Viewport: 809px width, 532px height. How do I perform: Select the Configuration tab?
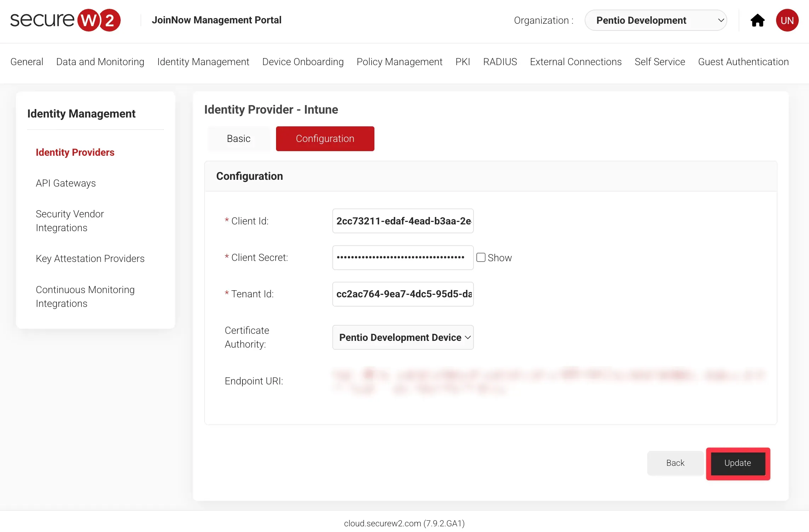pyautogui.click(x=325, y=139)
